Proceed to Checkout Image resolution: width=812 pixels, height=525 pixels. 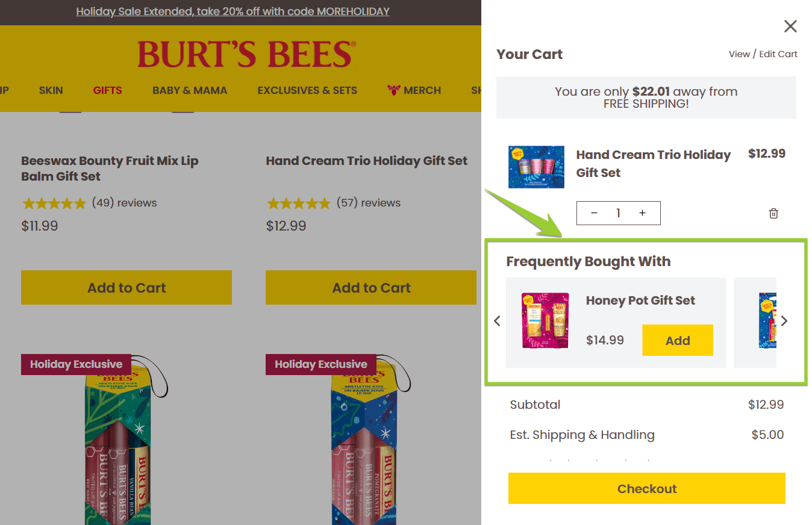pyautogui.click(x=646, y=488)
